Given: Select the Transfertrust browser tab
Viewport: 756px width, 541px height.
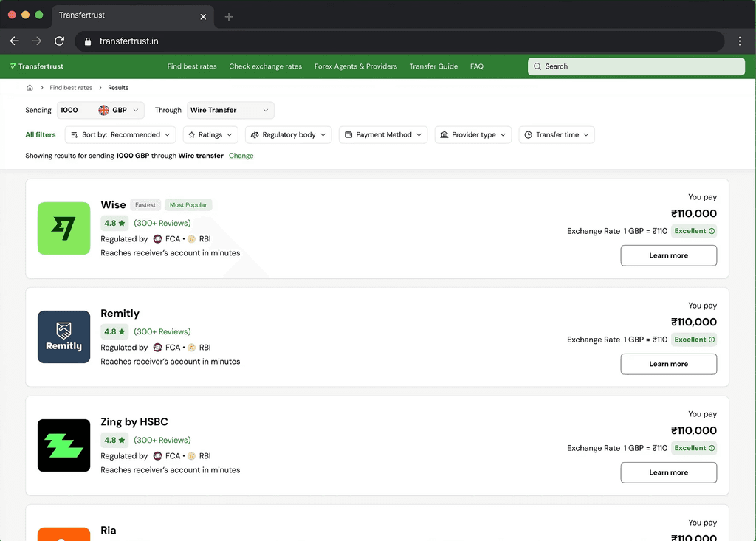Looking at the screenshot, I should click(133, 16).
